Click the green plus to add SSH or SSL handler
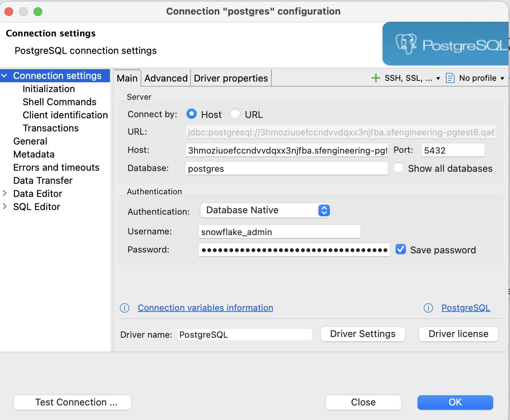 pos(376,78)
